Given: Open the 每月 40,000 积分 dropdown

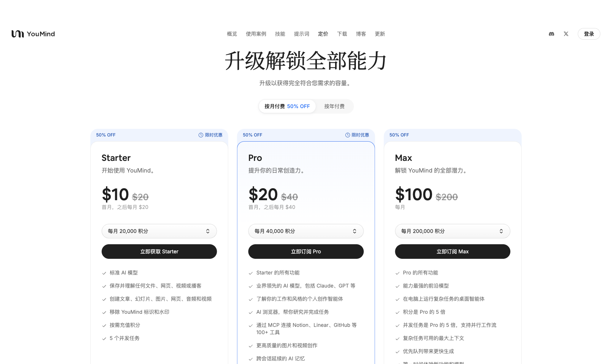Looking at the screenshot, I should [x=306, y=231].
